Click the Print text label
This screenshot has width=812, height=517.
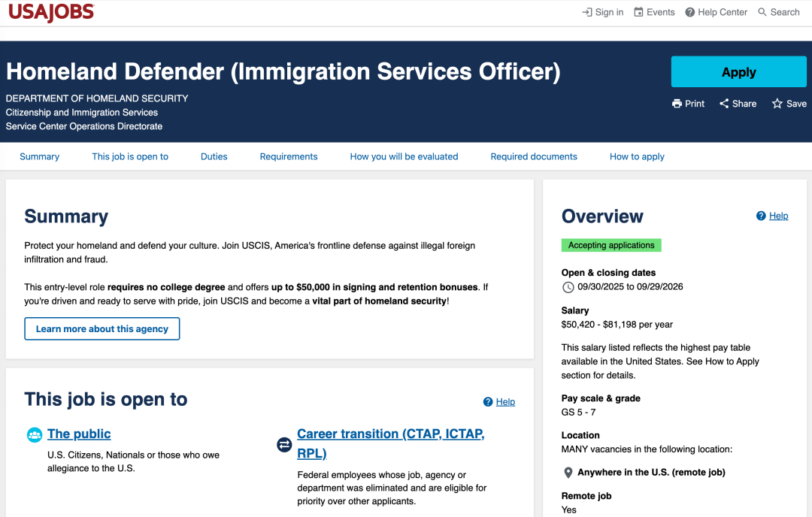coord(695,104)
